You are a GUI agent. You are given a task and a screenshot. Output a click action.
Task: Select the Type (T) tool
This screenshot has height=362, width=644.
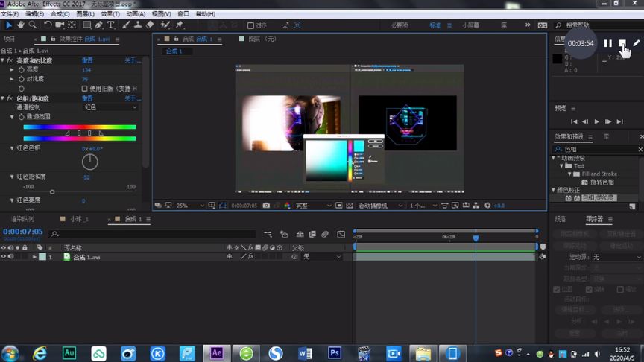point(111,25)
